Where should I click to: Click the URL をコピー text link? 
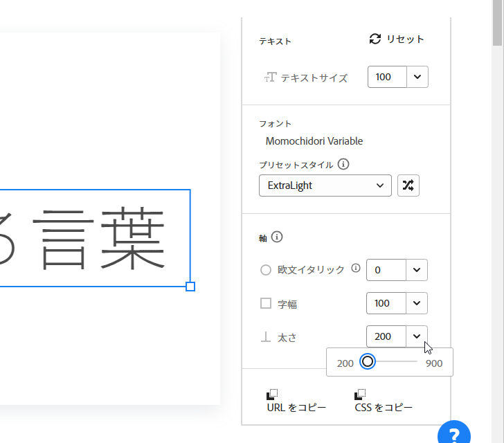296,408
